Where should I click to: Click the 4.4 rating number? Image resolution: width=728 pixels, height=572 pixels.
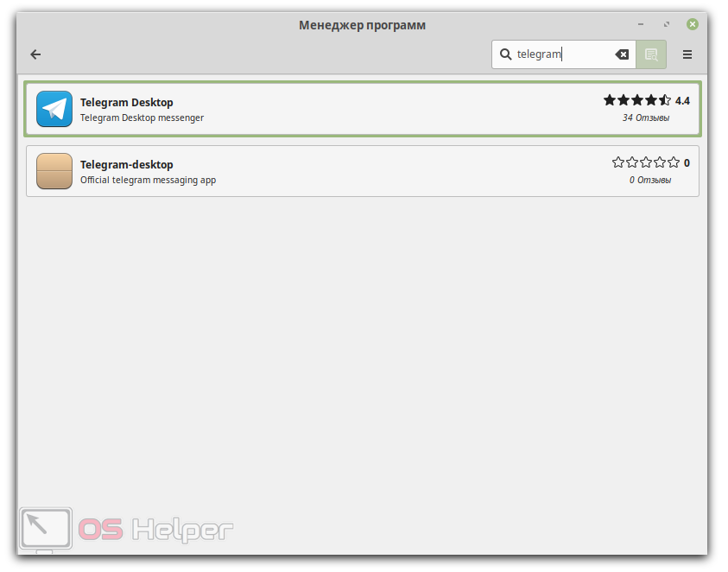click(x=682, y=100)
